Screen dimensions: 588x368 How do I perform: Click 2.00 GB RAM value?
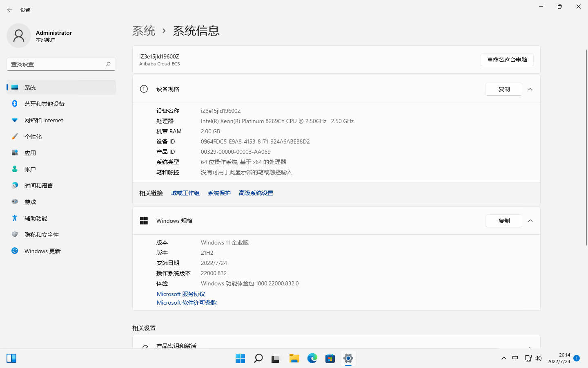210,131
